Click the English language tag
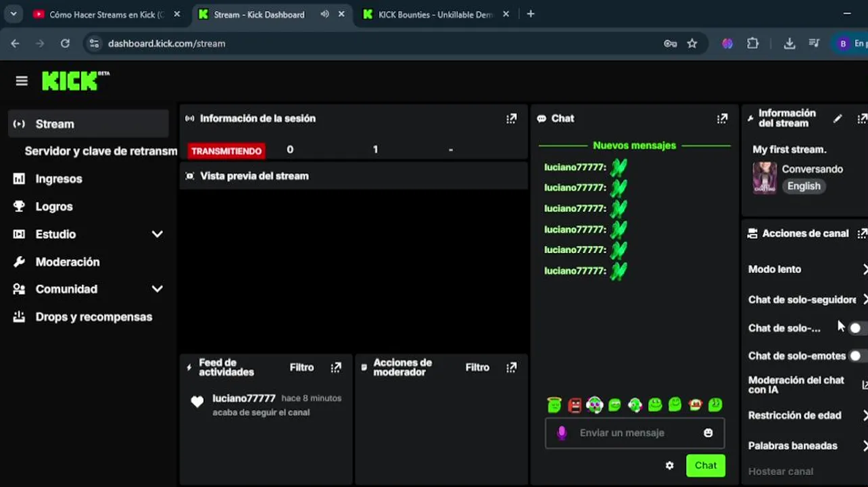 (x=804, y=186)
